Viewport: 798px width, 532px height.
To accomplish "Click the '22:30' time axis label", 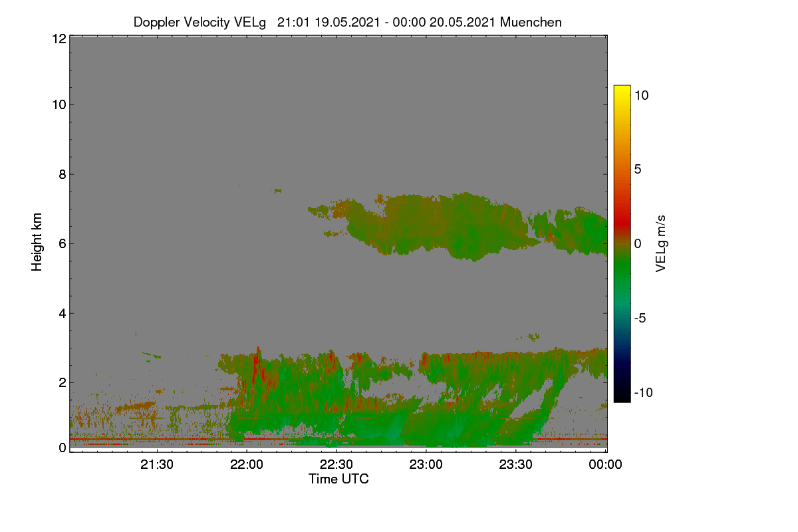I will pos(336,465).
